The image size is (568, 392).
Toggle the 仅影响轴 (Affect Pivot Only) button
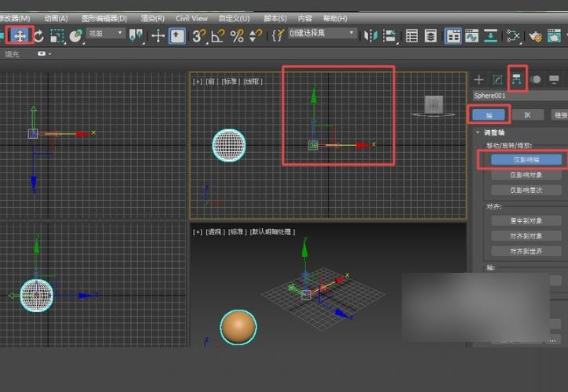point(526,159)
